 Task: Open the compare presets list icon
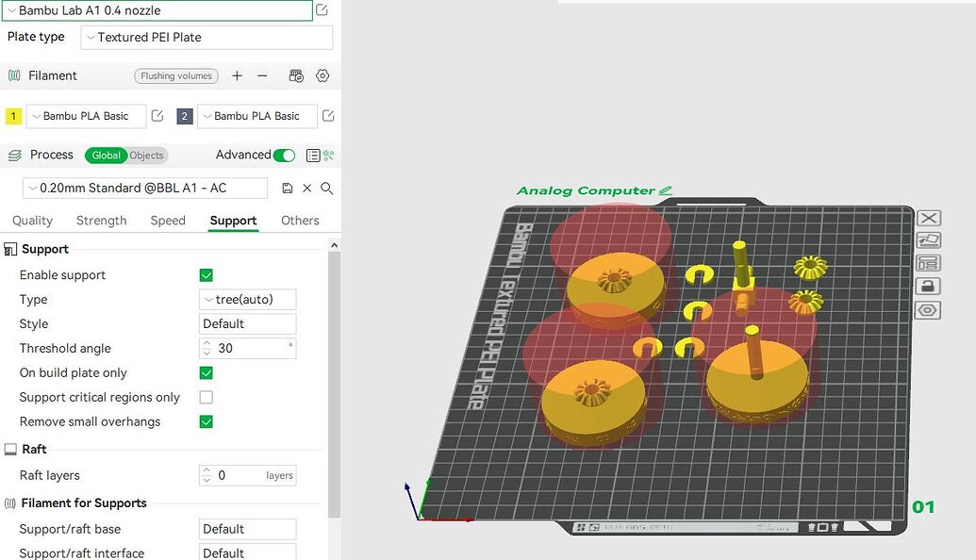click(x=313, y=156)
